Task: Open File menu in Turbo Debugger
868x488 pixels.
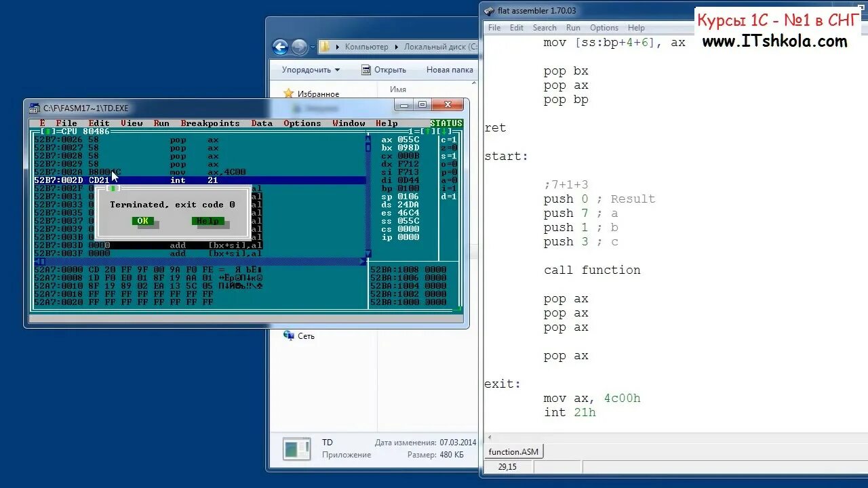Action: pos(66,123)
